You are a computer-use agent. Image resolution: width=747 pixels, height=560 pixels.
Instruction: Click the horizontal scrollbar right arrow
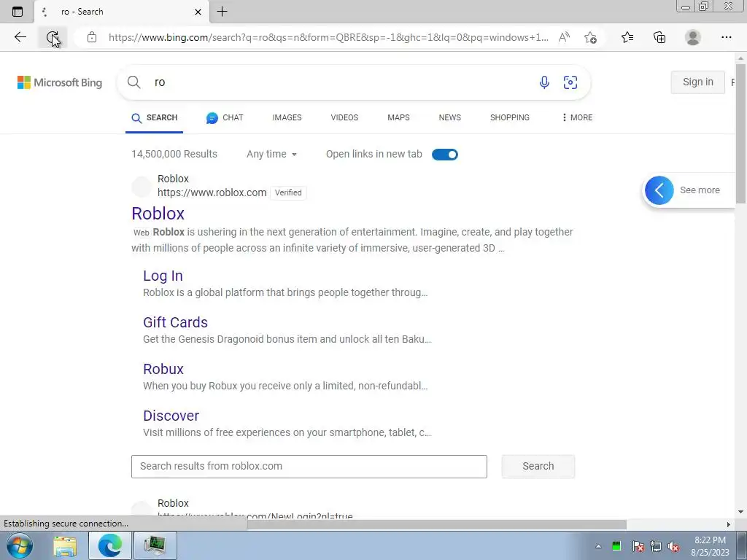pos(729,524)
